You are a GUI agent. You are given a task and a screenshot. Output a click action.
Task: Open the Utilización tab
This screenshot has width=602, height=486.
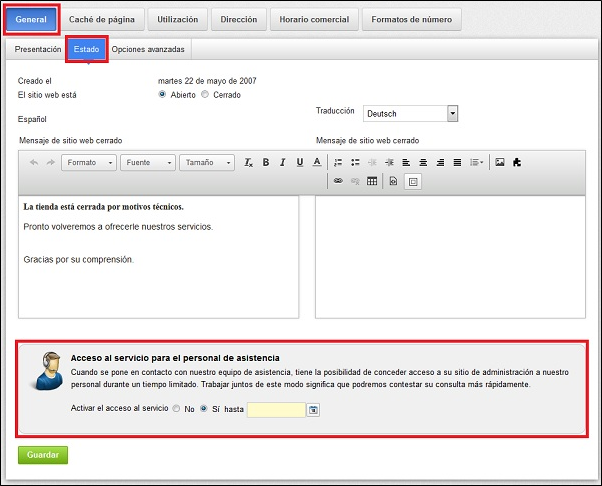178,19
